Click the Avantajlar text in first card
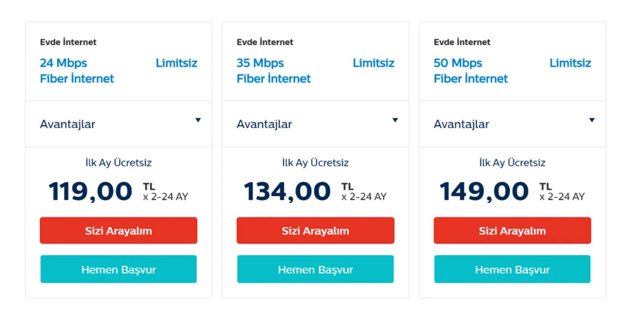The height and width of the screenshot is (335, 644). coord(68,124)
